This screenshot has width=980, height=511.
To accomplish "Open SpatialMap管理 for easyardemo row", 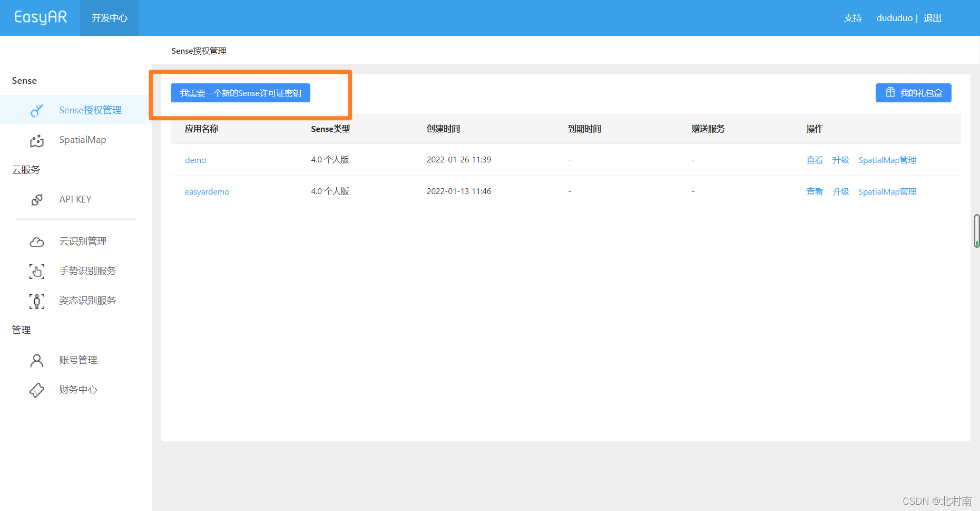I will pos(887,191).
